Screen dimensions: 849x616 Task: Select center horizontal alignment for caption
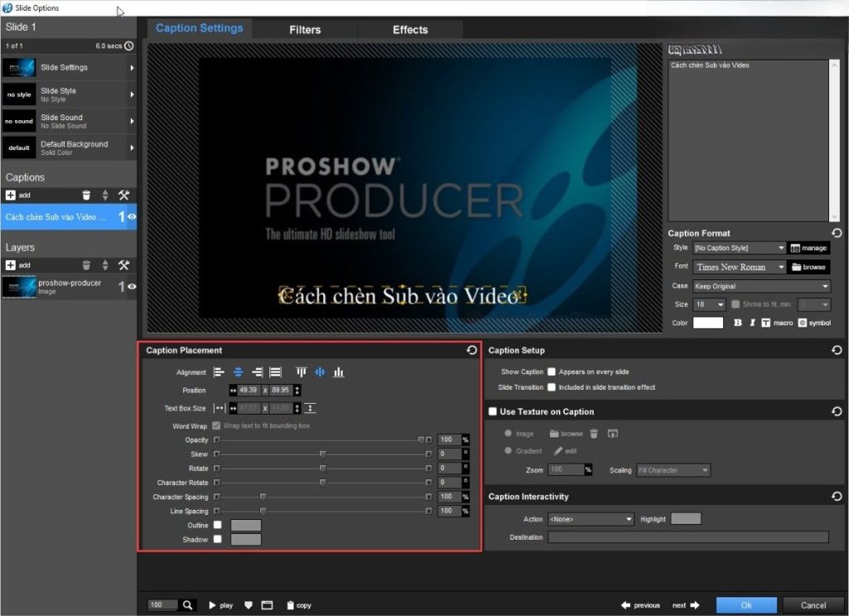coord(238,372)
